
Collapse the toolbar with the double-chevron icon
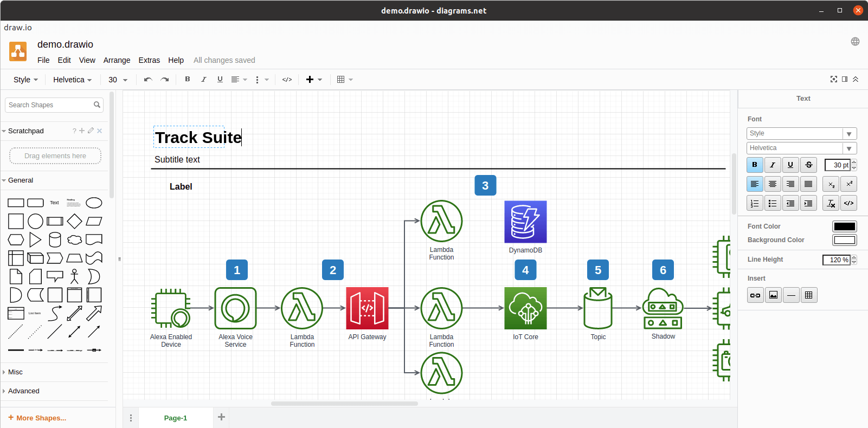[x=856, y=79]
